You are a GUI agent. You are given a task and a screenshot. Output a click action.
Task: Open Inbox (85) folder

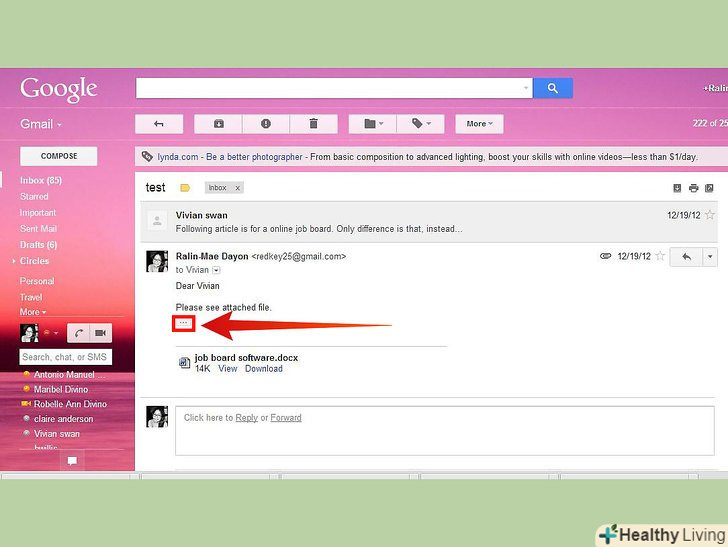(x=41, y=180)
